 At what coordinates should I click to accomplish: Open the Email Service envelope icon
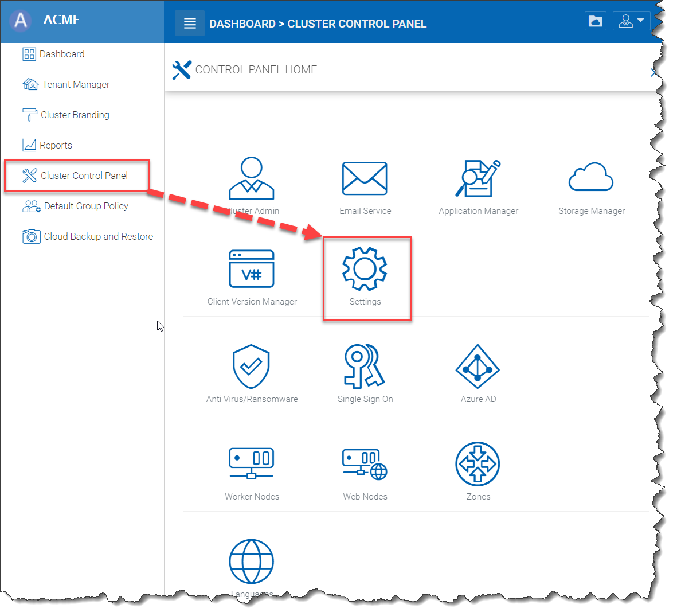point(365,178)
